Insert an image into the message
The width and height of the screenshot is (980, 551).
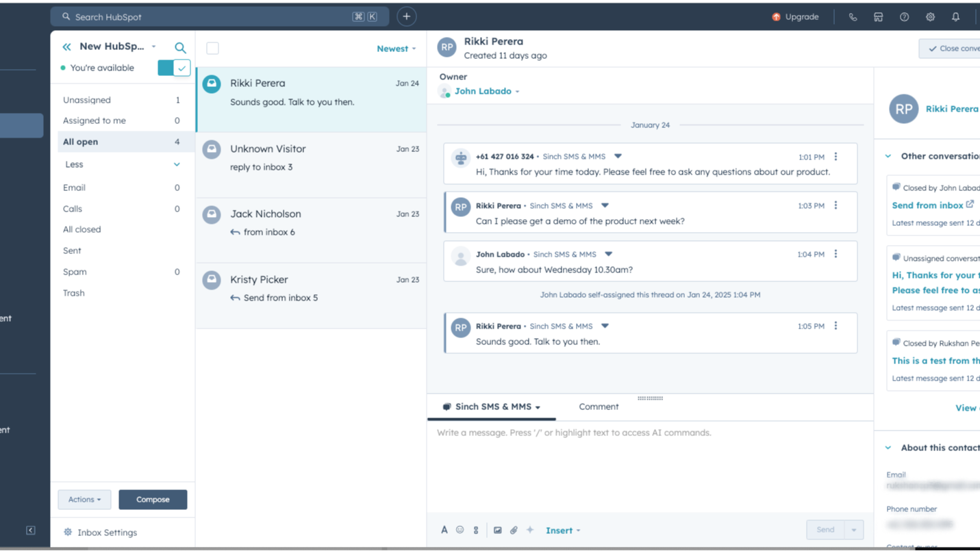[x=497, y=530]
